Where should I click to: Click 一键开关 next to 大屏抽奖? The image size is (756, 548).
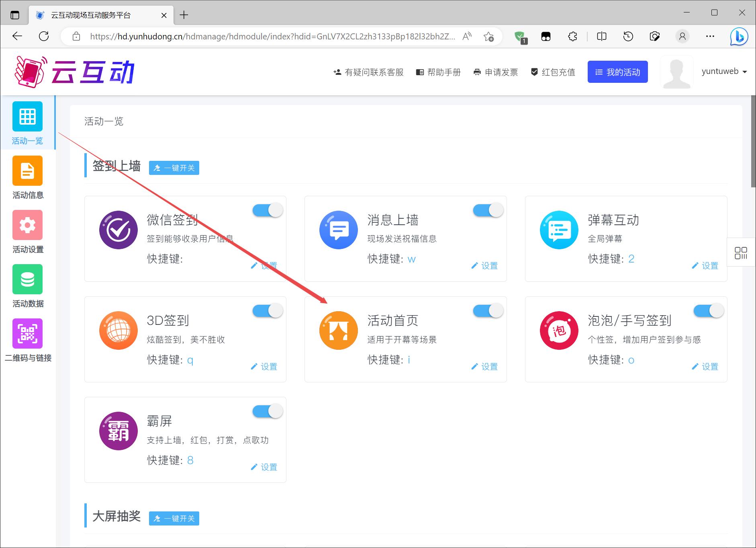[x=174, y=518]
